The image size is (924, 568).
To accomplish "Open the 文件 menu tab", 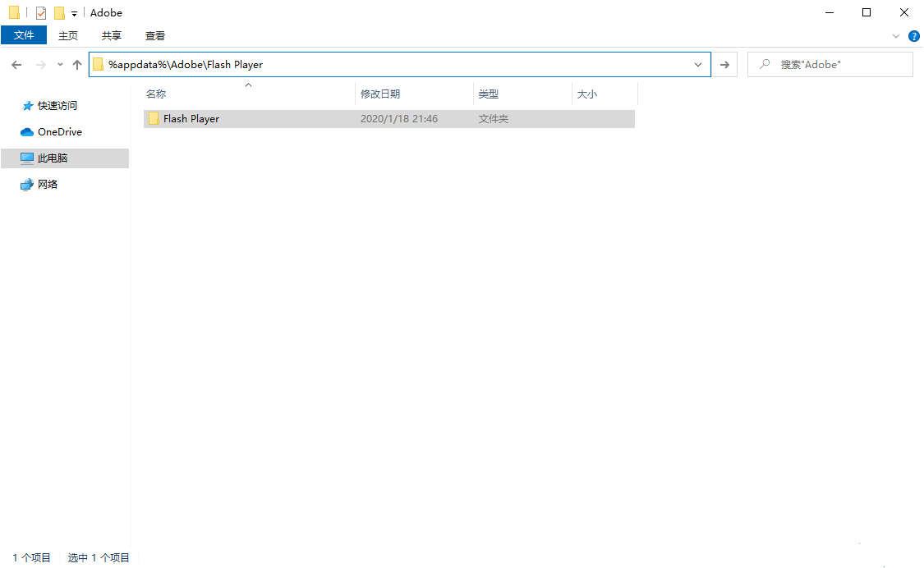I will pyautogui.click(x=24, y=35).
